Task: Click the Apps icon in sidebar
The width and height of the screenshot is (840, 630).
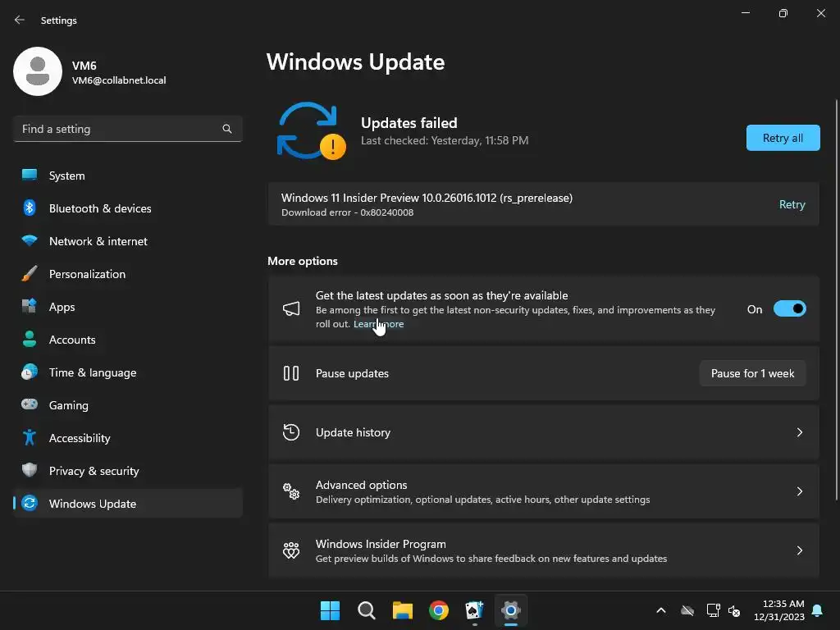Action: pos(30,307)
